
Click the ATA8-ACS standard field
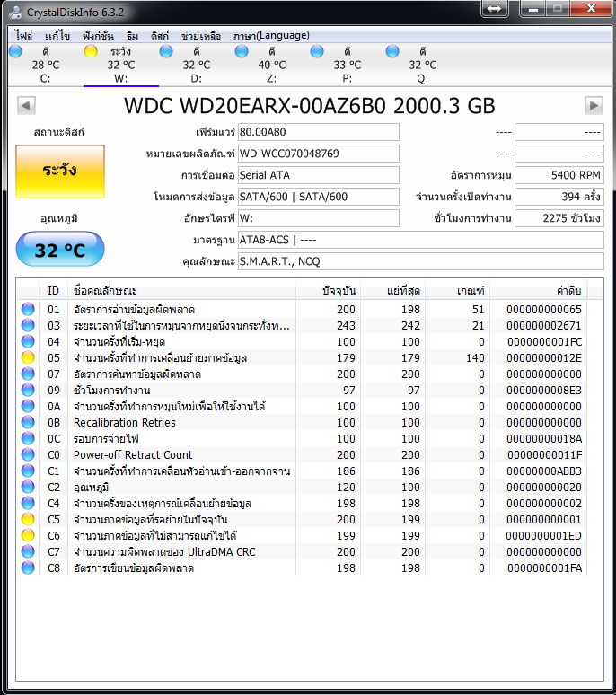pos(421,240)
